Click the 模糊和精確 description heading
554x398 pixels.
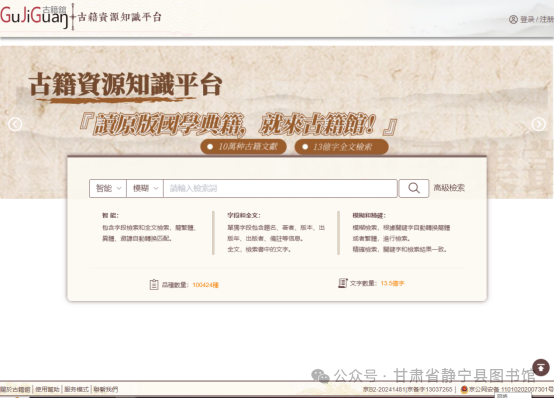[369, 215]
